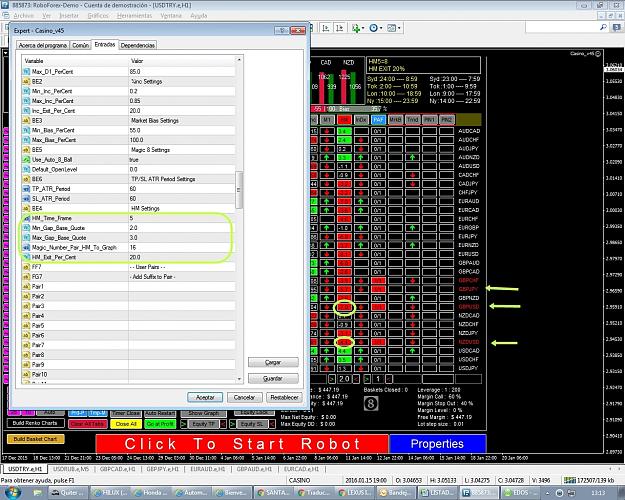Switch to the GBPJPY.e,H1 chart tab
625x500 pixels.
pos(163,469)
